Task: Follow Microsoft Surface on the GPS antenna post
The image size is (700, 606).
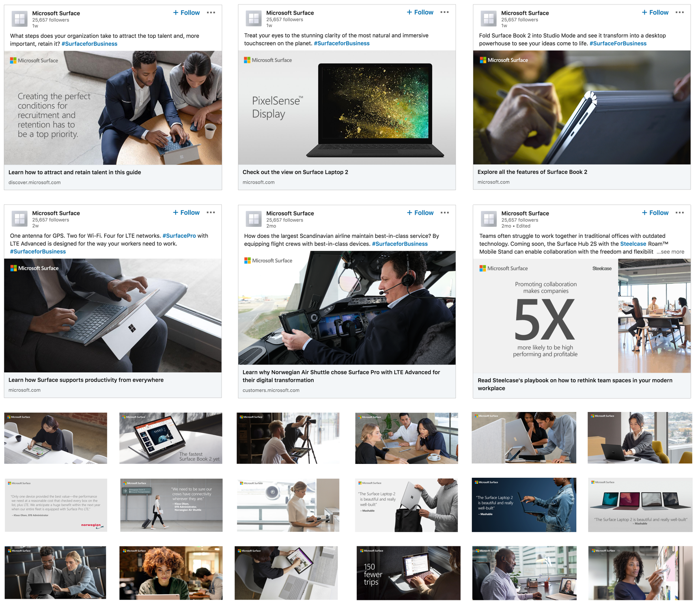Action: pyautogui.click(x=187, y=212)
